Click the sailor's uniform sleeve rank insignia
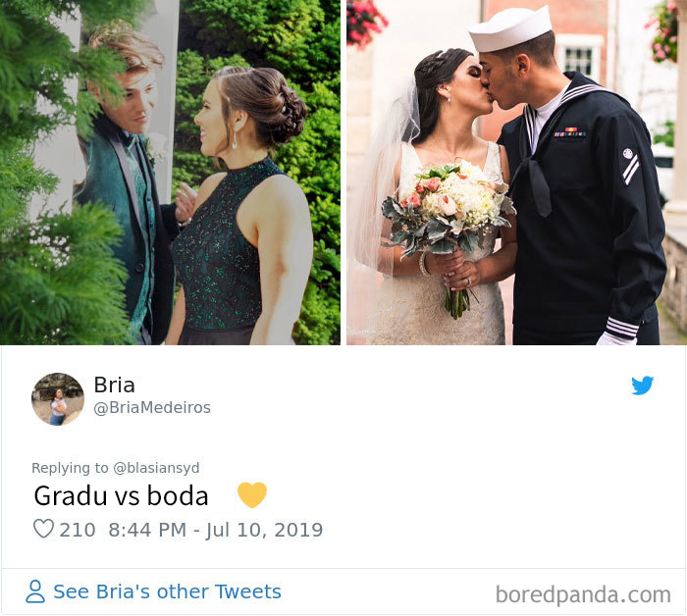Image resolution: width=687 pixels, height=616 pixels. coord(630,167)
